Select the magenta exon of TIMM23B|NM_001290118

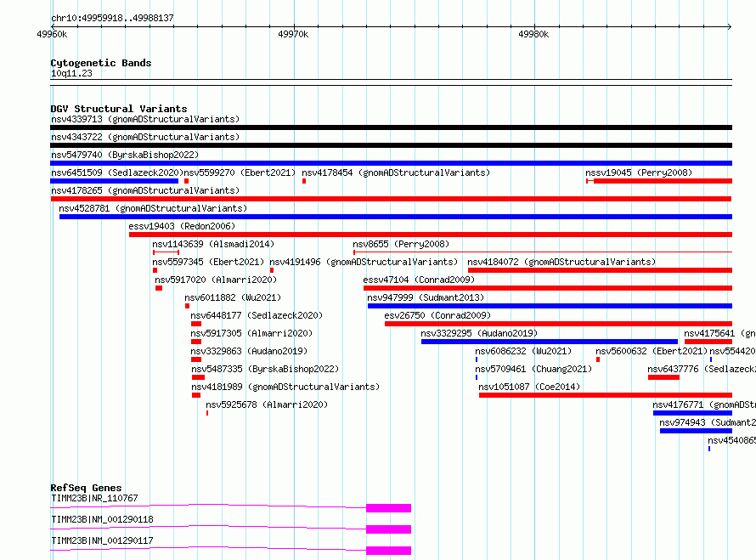coord(388,529)
